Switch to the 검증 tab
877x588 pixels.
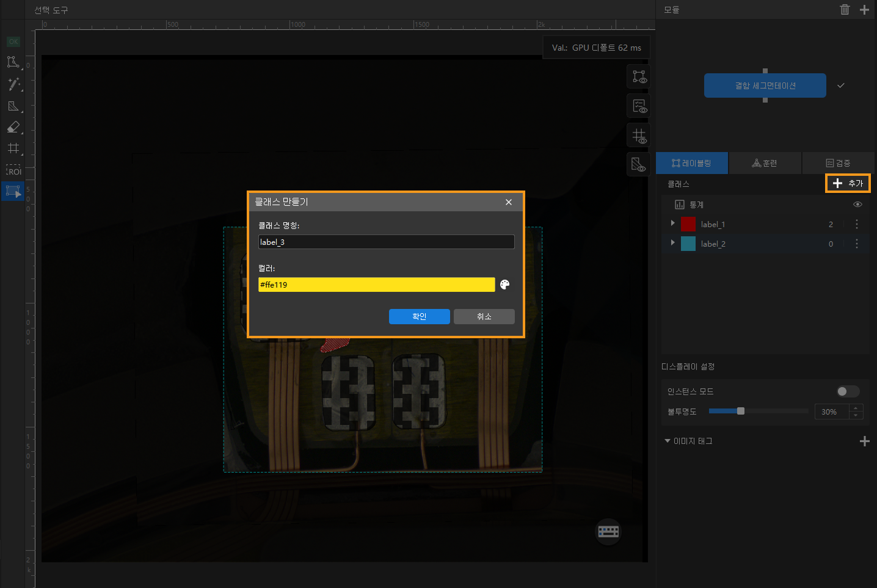838,163
